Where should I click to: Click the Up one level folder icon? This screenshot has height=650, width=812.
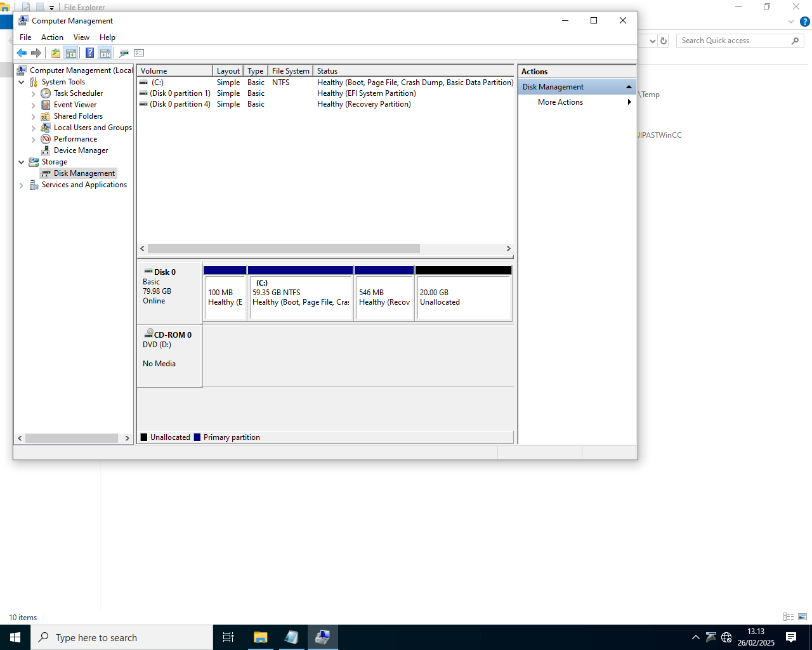click(56, 53)
